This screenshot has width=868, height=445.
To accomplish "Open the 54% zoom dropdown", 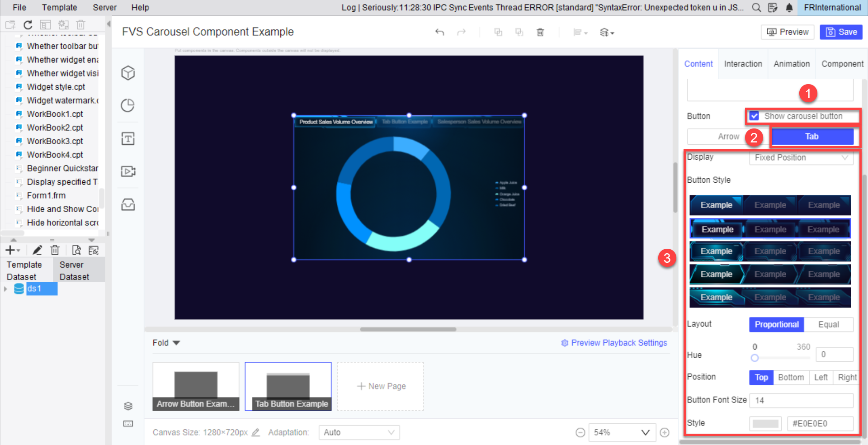I will [622, 433].
